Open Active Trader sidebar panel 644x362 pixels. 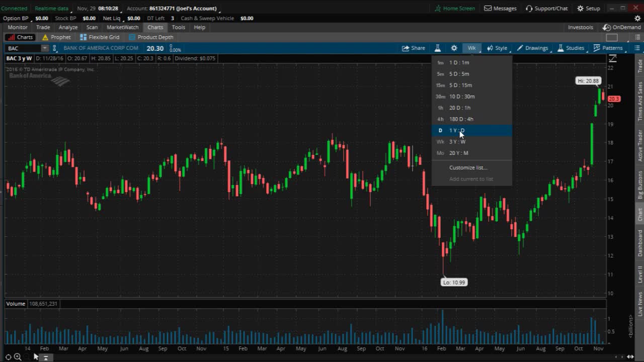(640, 145)
